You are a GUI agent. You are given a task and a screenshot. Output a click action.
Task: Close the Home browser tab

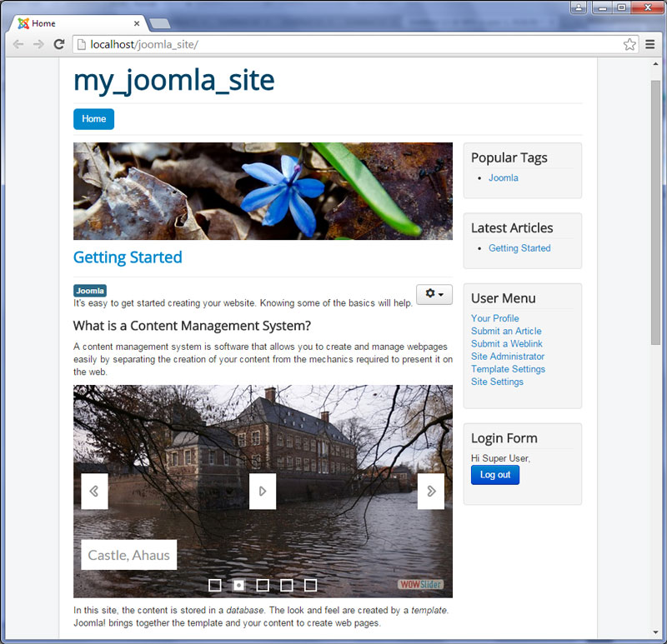point(137,23)
